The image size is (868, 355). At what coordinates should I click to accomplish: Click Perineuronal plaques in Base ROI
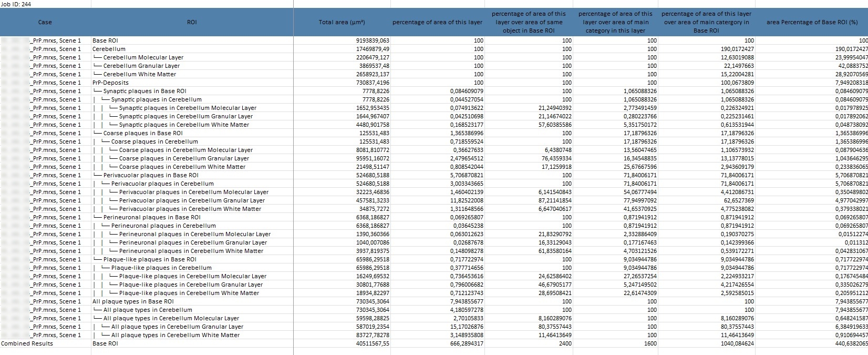(x=151, y=217)
